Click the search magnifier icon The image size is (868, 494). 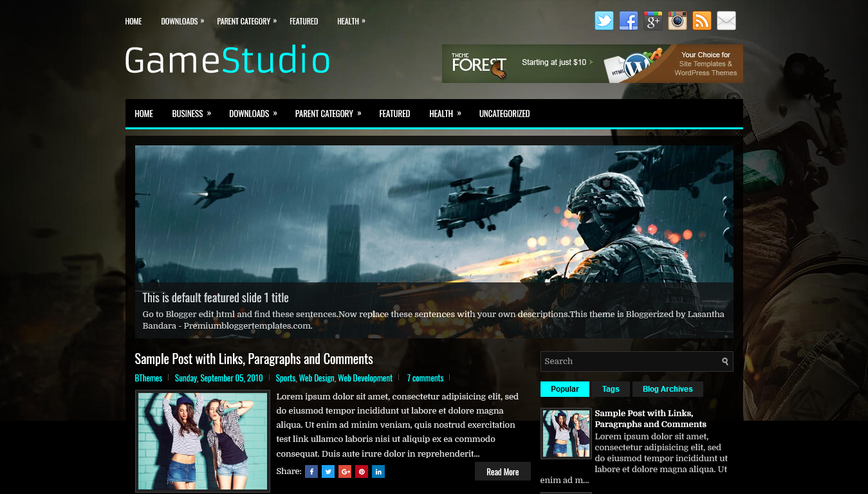(x=725, y=361)
